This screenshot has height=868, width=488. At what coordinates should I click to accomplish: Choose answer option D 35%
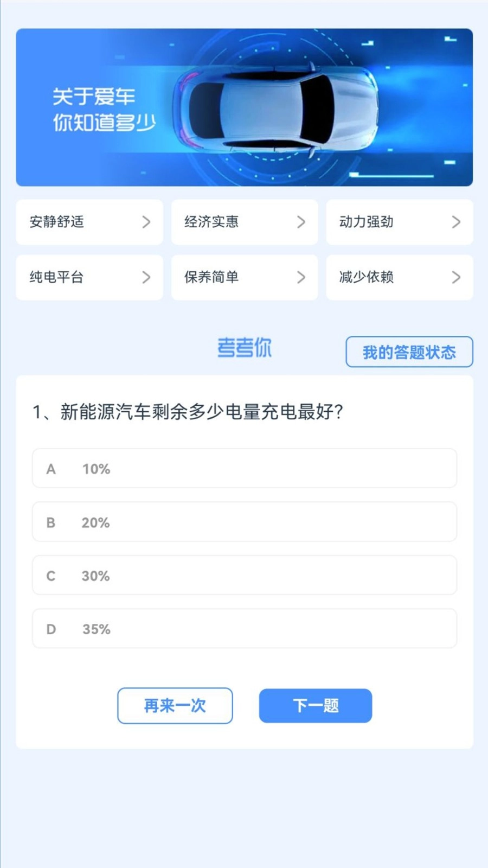244,629
